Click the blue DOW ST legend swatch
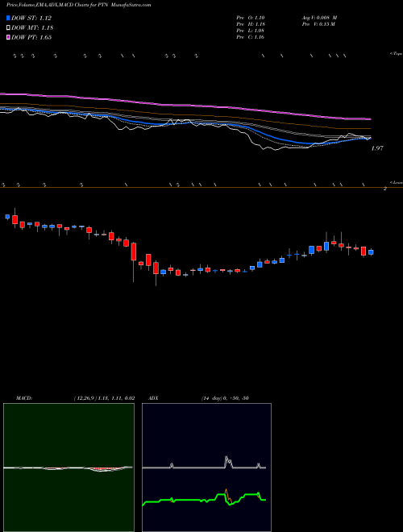This screenshot has height=532, width=403. tap(9, 18)
